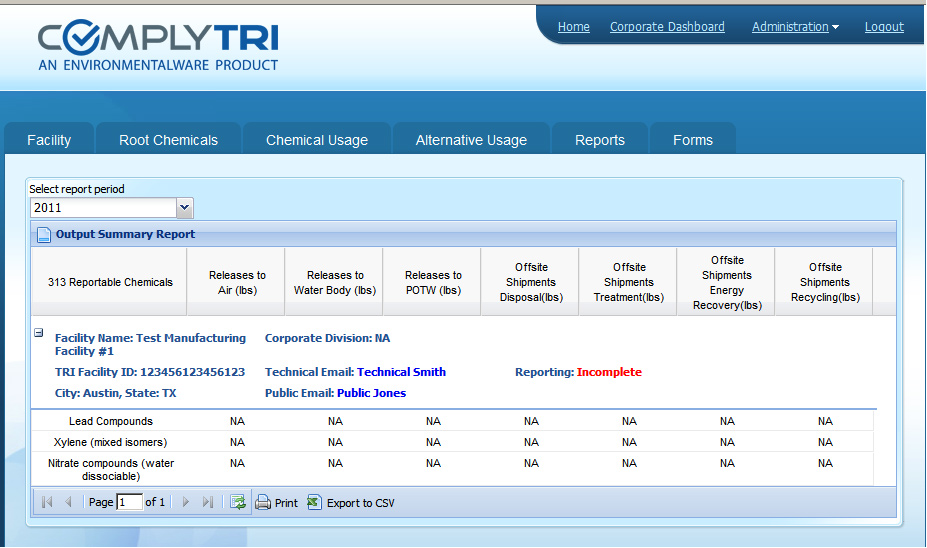Click the Export to CSV spreadsheet icon
This screenshot has width=927, height=548.
[314, 502]
